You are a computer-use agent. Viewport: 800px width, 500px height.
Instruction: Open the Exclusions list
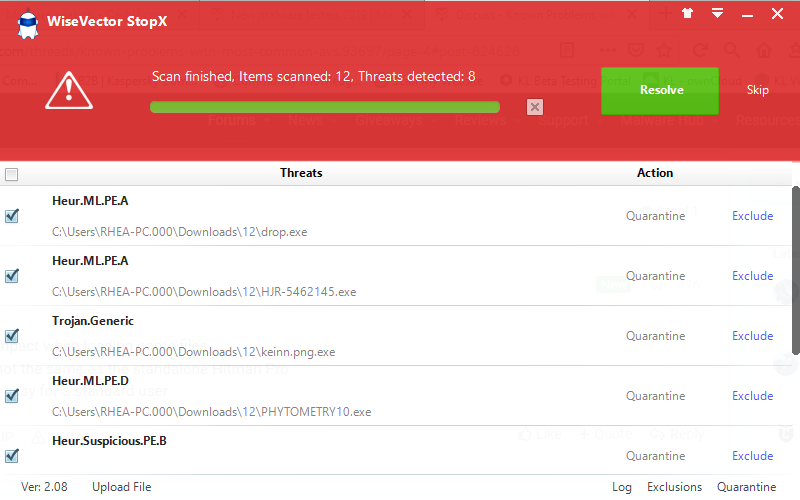coord(674,487)
